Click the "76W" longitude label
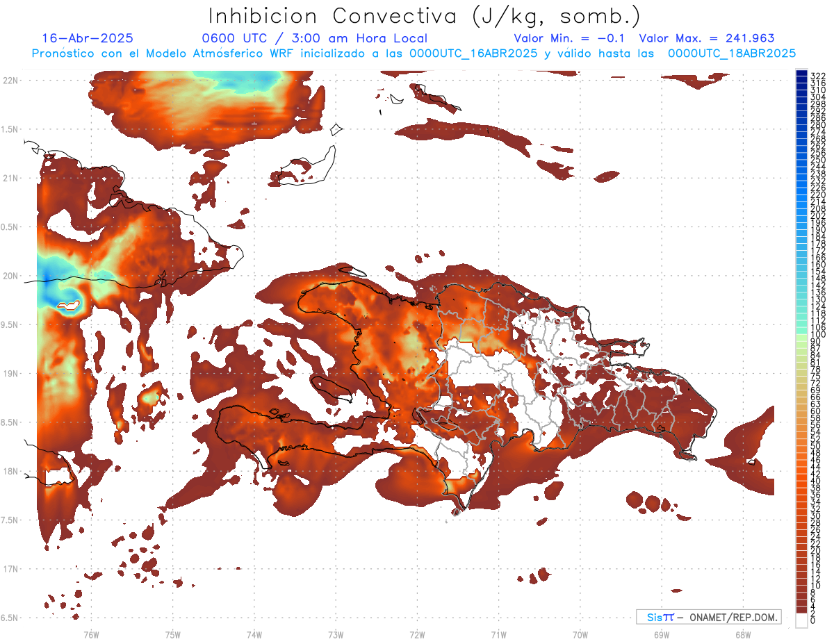This screenshot has height=644, width=834. point(91,634)
